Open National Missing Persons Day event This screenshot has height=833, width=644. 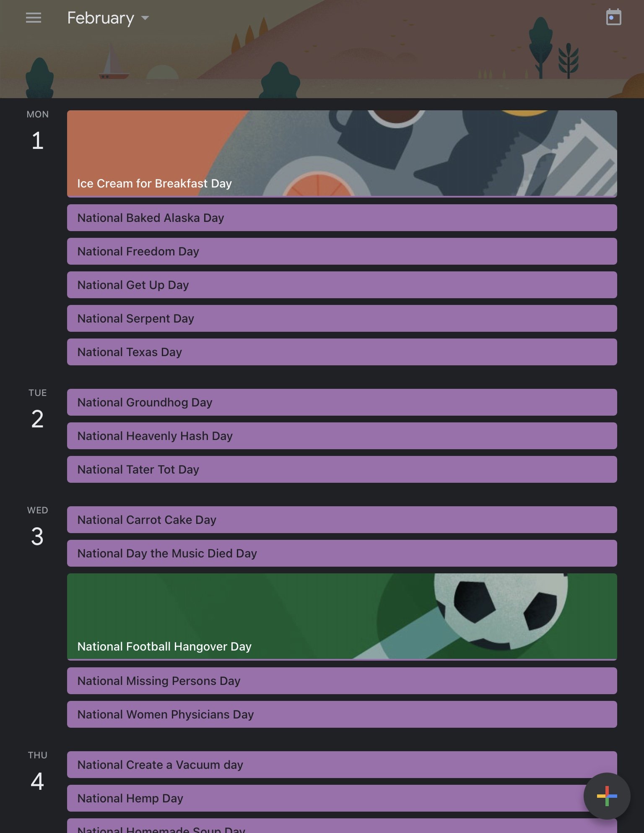click(342, 681)
